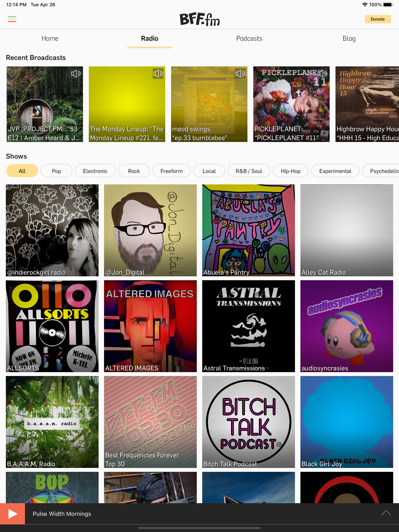Open Best Frequencies Forever Top 30
The height and width of the screenshot is (532, 399).
tap(150, 422)
